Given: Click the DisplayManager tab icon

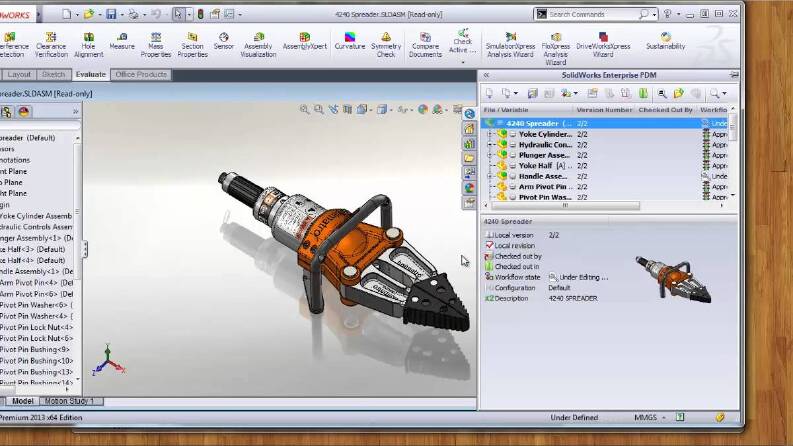Looking at the screenshot, I should pos(24,112).
